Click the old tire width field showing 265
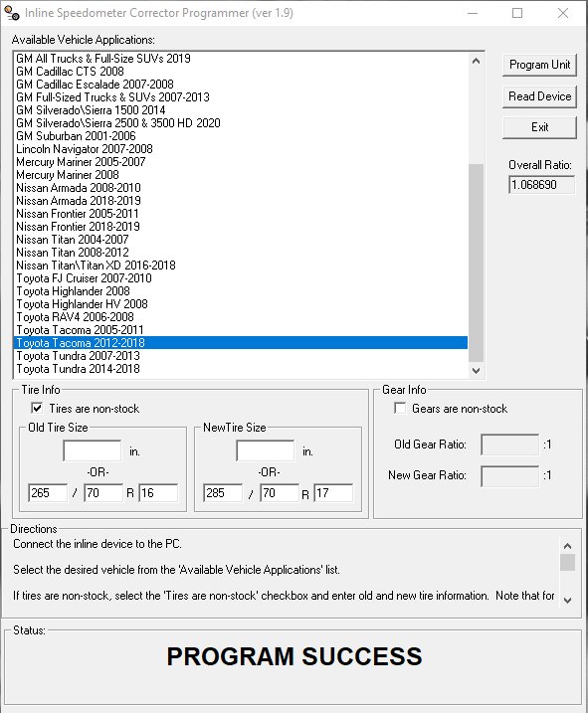 coord(48,493)
